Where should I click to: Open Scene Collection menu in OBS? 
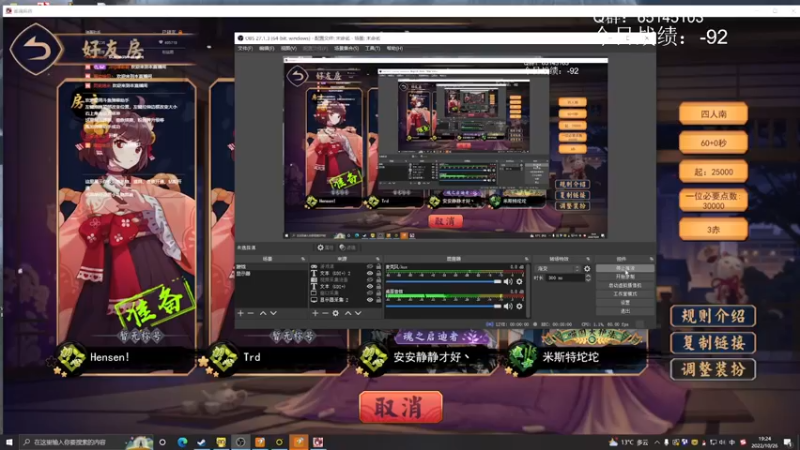(346, 48)
